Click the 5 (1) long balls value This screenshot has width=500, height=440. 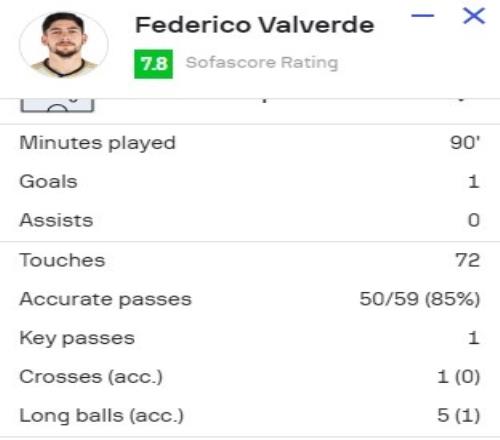point(459,416)
